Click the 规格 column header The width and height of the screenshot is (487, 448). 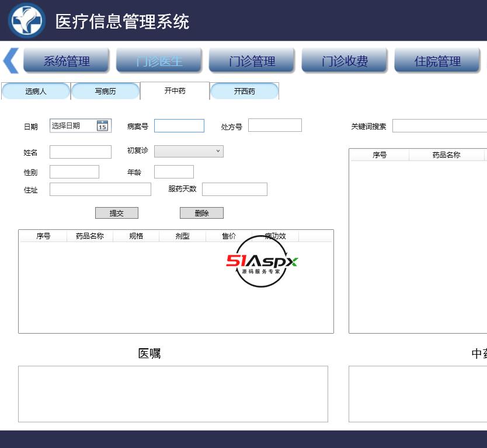[136, 236]
